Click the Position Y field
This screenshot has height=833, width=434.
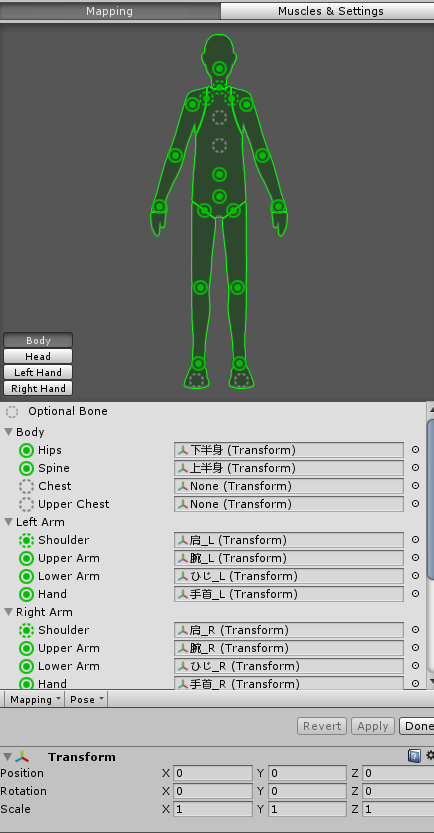click(307, 774)
